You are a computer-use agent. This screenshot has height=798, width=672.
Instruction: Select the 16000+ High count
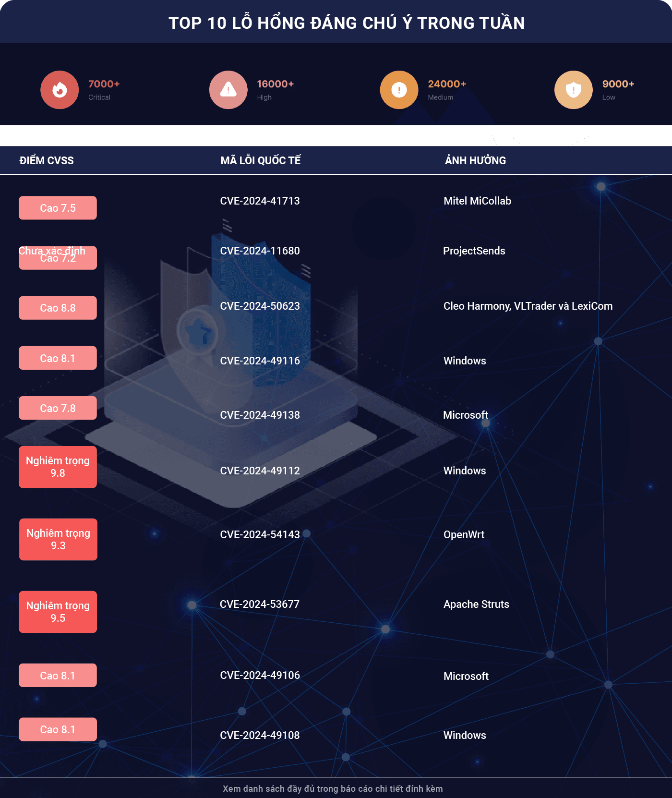tap(275, 84)
